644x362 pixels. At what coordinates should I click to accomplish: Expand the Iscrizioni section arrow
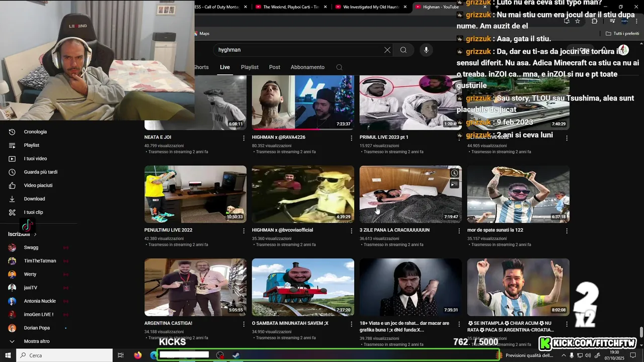coord(35,234)
